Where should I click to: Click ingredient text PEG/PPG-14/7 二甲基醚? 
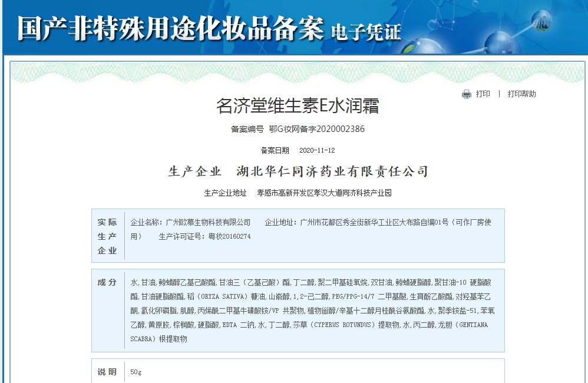369,296
